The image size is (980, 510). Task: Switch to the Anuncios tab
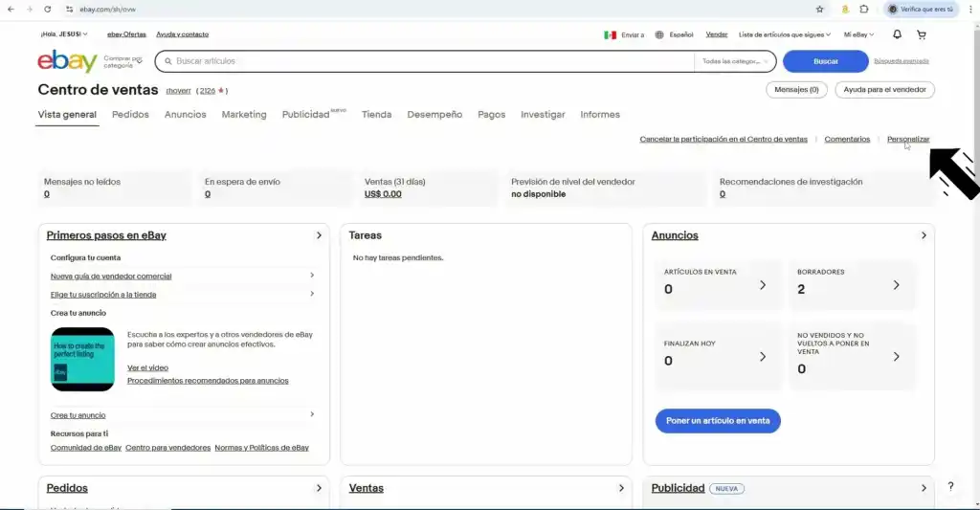pos(185,115)
